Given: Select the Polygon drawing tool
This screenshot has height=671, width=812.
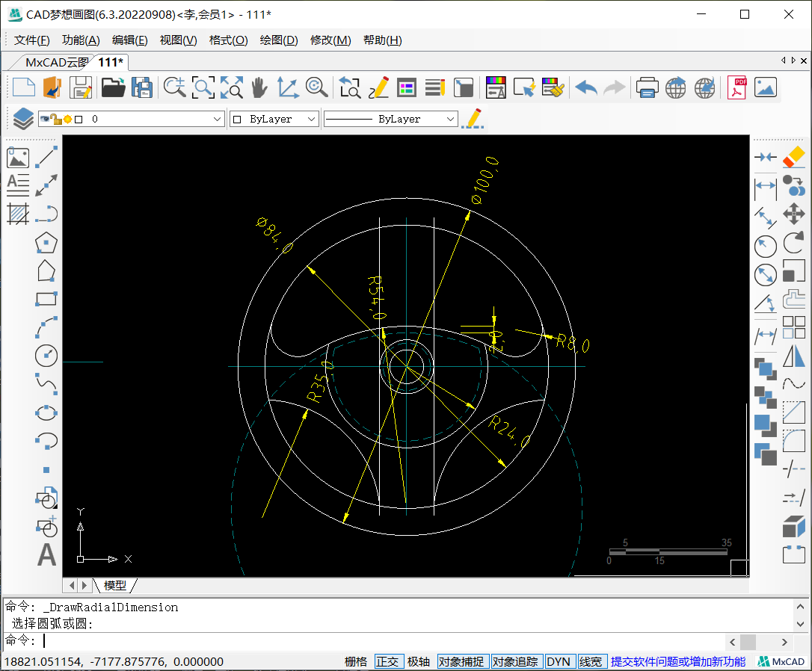Looking at the screenshot, I should (x=46, y=242).
